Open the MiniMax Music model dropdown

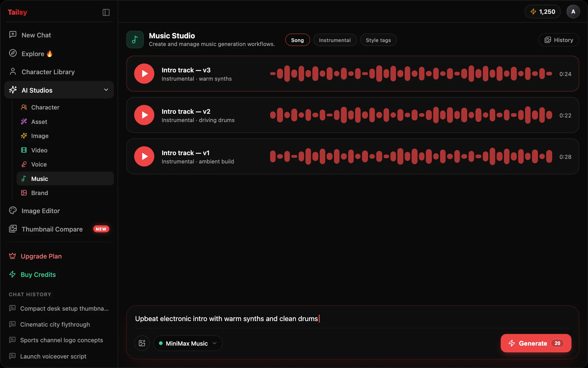click(x=188, y=343)
